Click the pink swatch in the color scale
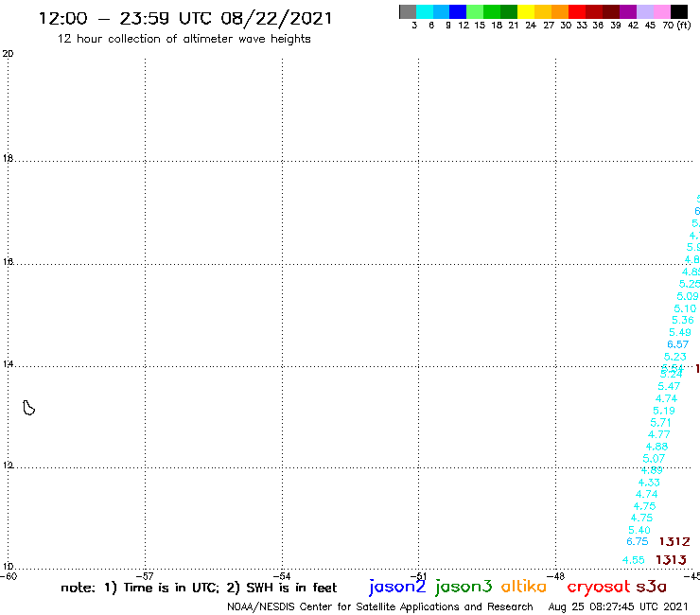This screenshot has height=615, width=700. pos(662,11)
